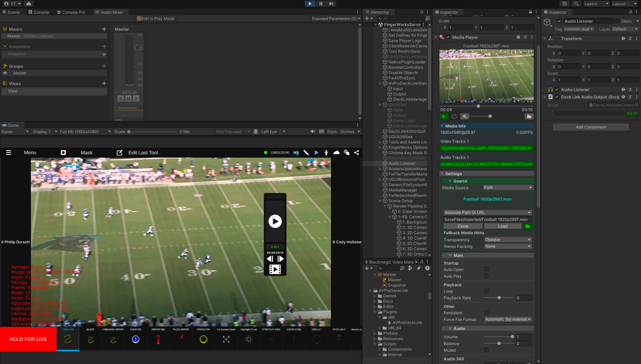Select the FREEHAND drawing tool

pyautogui.click(x=68, y=339)
